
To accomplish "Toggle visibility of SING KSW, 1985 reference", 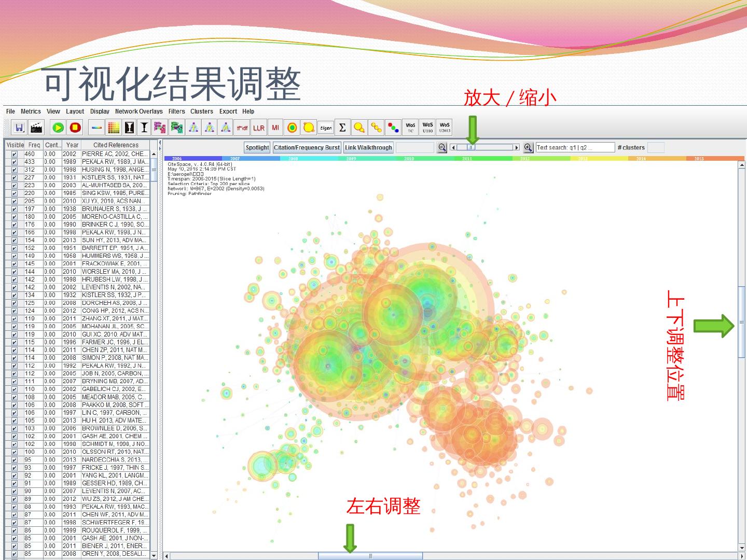I will pos(15,193).
